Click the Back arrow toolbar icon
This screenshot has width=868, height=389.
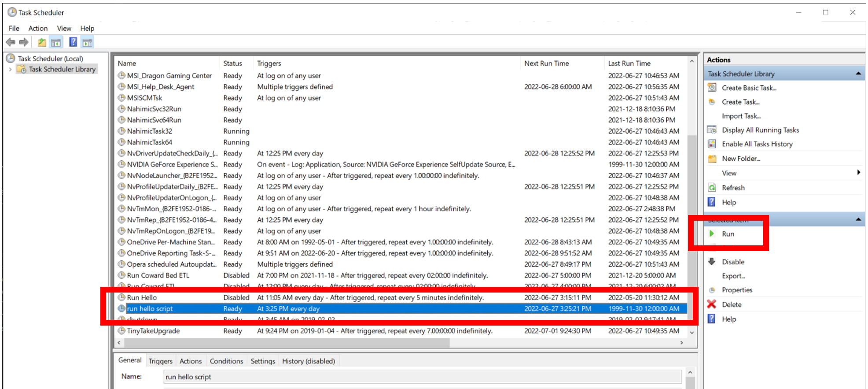[x=11, y=42]
